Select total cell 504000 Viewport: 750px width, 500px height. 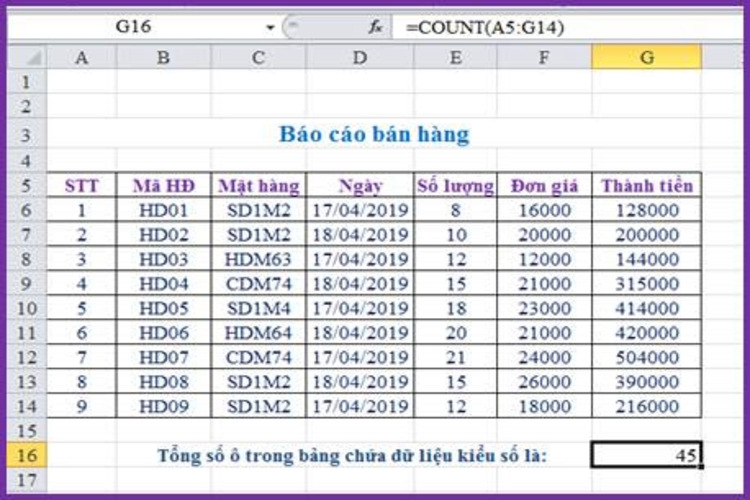pos(647,357)
